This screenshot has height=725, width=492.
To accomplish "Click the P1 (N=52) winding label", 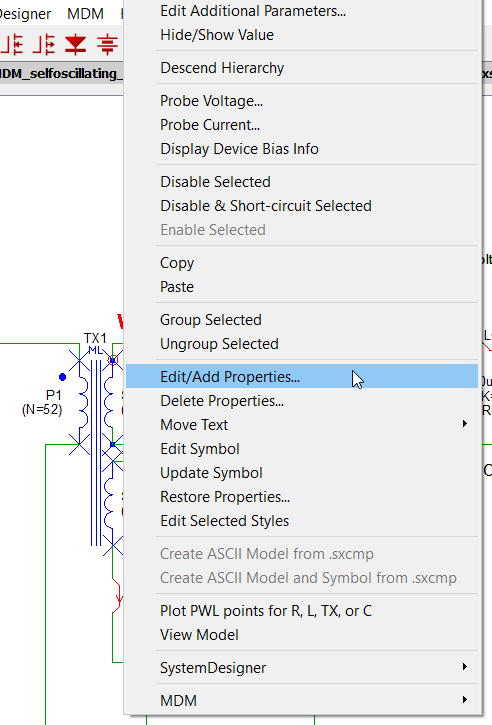I will tap(42, 402).
